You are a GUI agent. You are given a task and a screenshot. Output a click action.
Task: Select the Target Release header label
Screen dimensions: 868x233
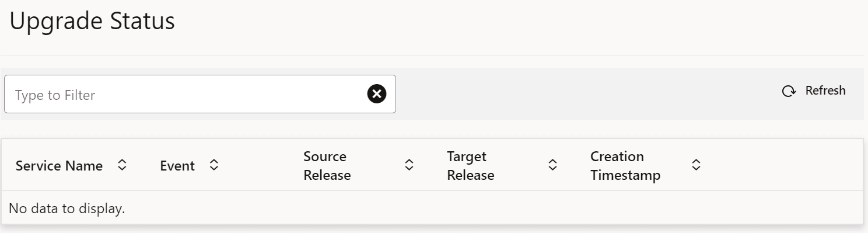pos(471,166)
